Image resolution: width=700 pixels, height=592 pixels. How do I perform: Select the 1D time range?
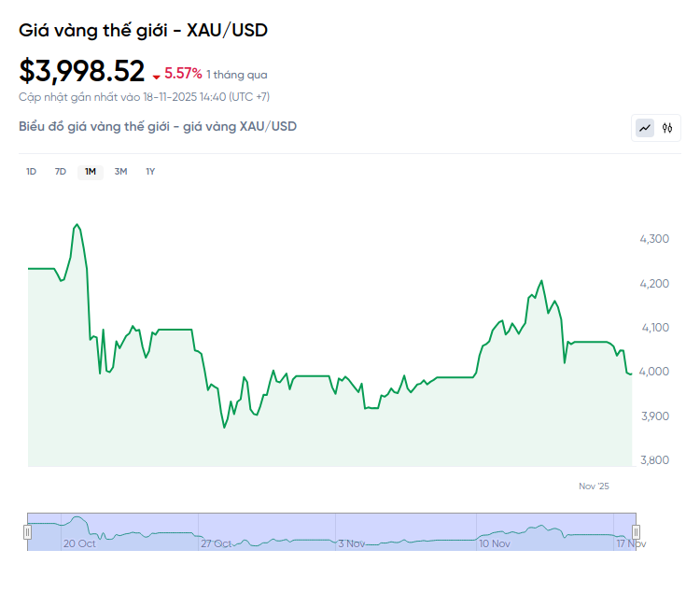point(31,171)
